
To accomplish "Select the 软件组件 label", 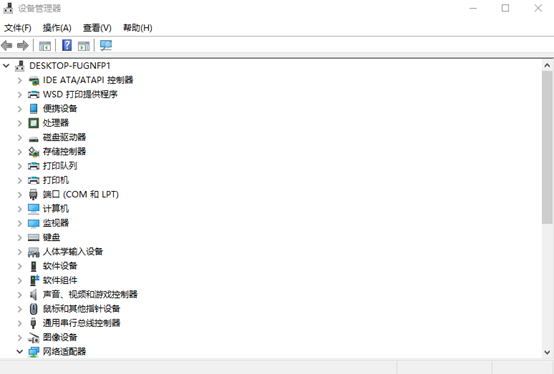I will [x=60, y=280].
